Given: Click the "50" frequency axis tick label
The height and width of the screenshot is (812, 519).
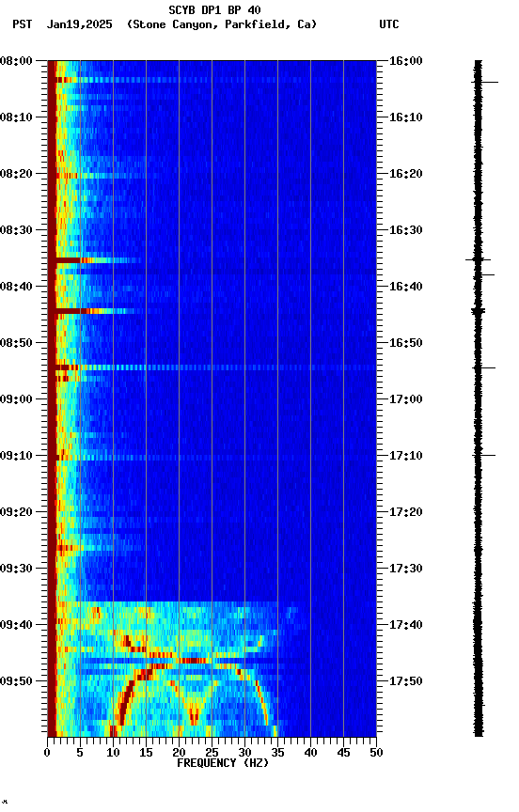Looking at the screenshot, I should (376, 753).
